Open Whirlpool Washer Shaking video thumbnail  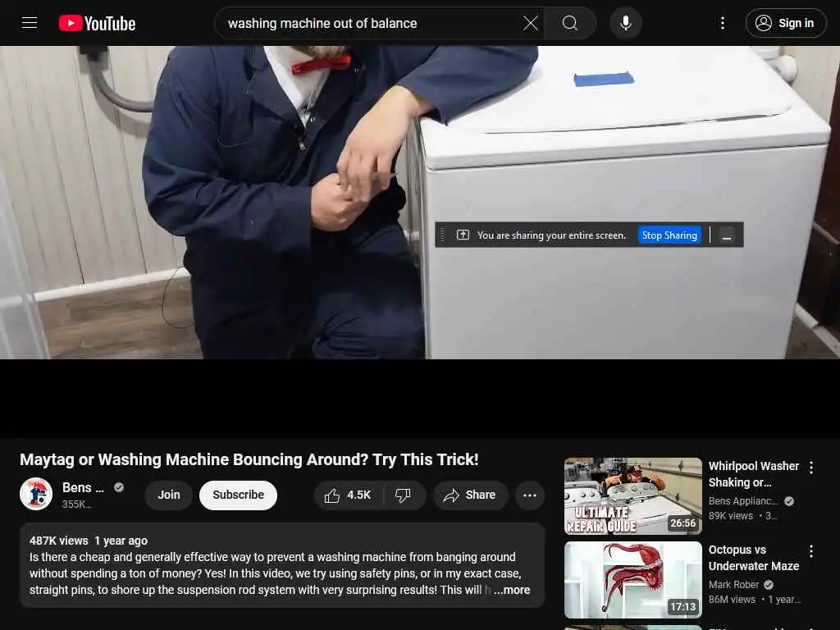(x=632, y=495)
